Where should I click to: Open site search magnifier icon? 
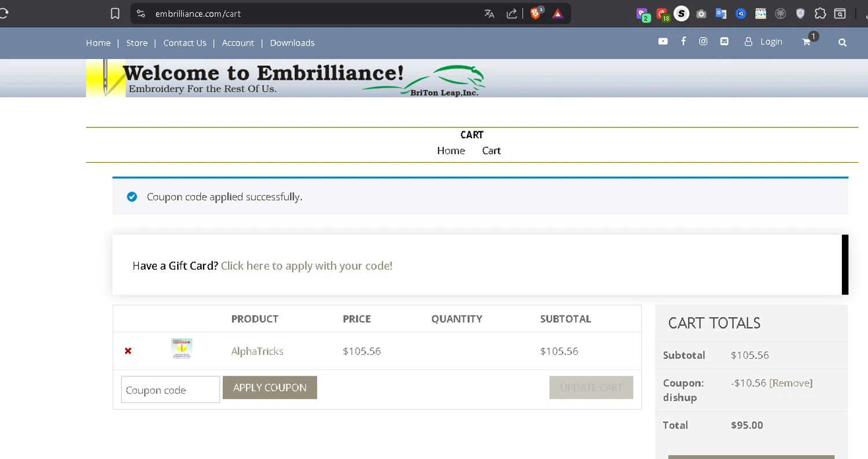coord(843,42)
